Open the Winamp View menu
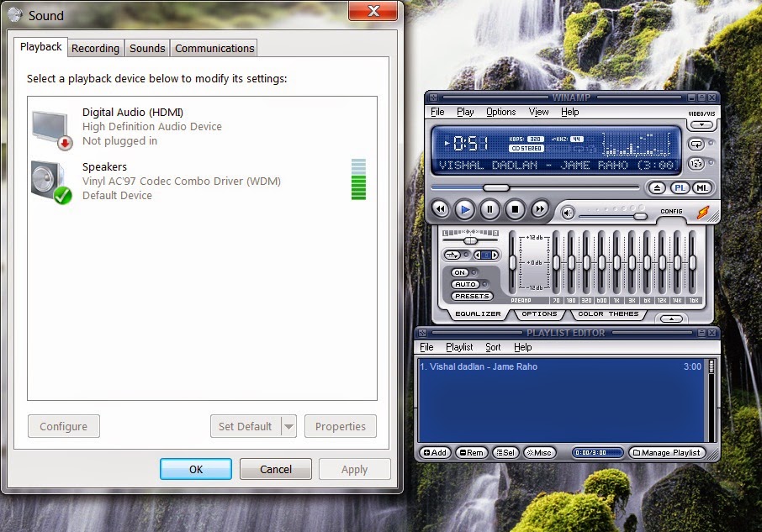762x532 pixels. pos(538,112)
